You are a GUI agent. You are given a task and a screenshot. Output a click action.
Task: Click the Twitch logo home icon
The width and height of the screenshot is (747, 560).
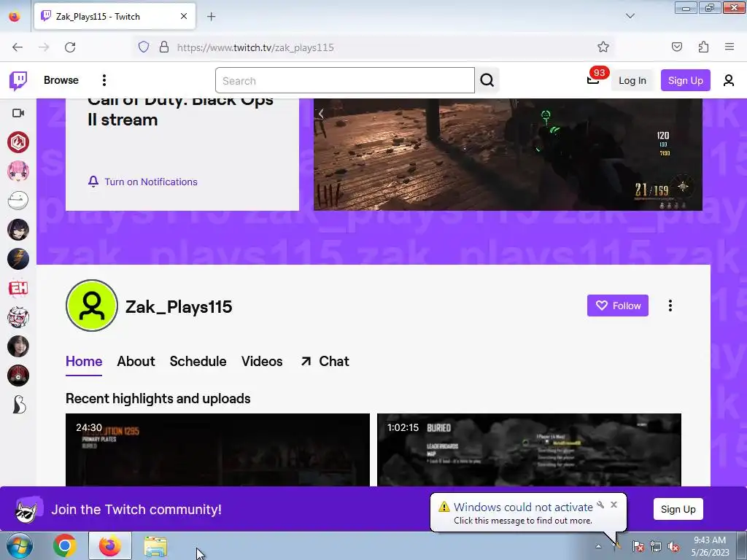[18, 80]
